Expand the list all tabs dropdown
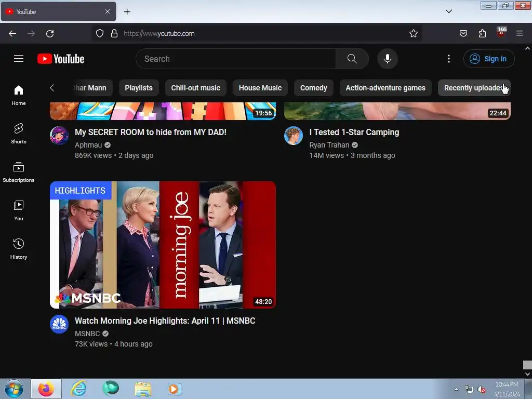Image resolution: width=532 pixels, height=399 pixels. coord(448,11)
